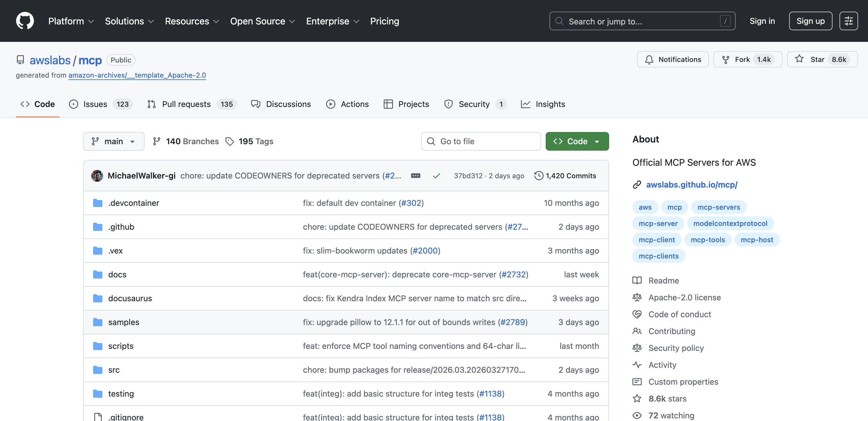Open the mcp repository link

(x=90, y=60)
